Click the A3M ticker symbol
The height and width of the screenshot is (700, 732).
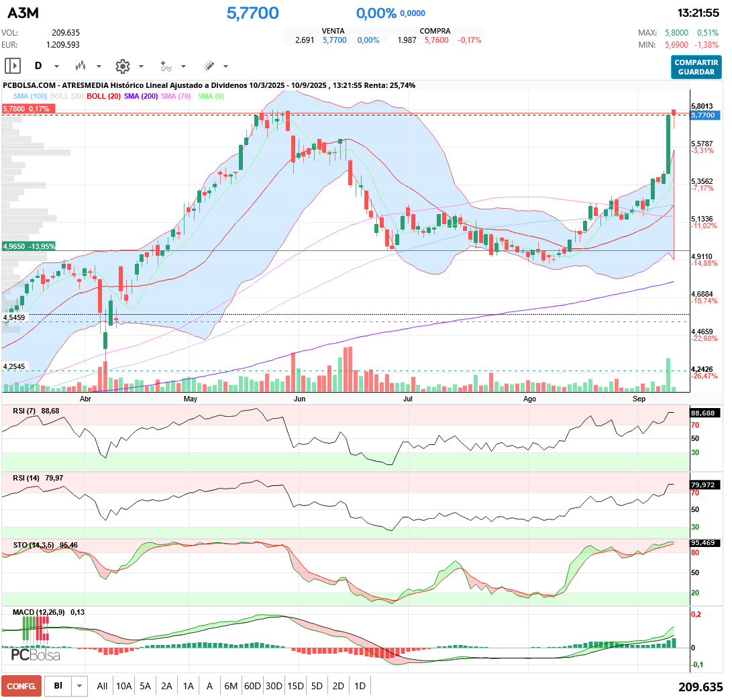(23, 13)
